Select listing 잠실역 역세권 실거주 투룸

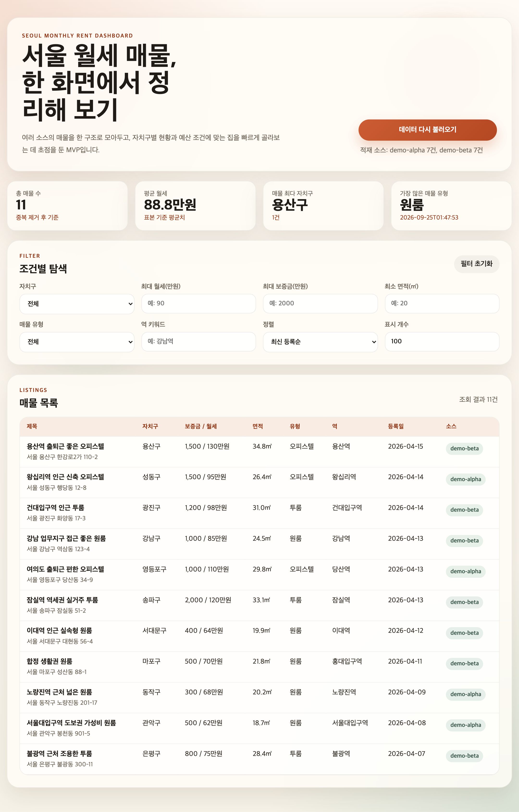[62, 600]
